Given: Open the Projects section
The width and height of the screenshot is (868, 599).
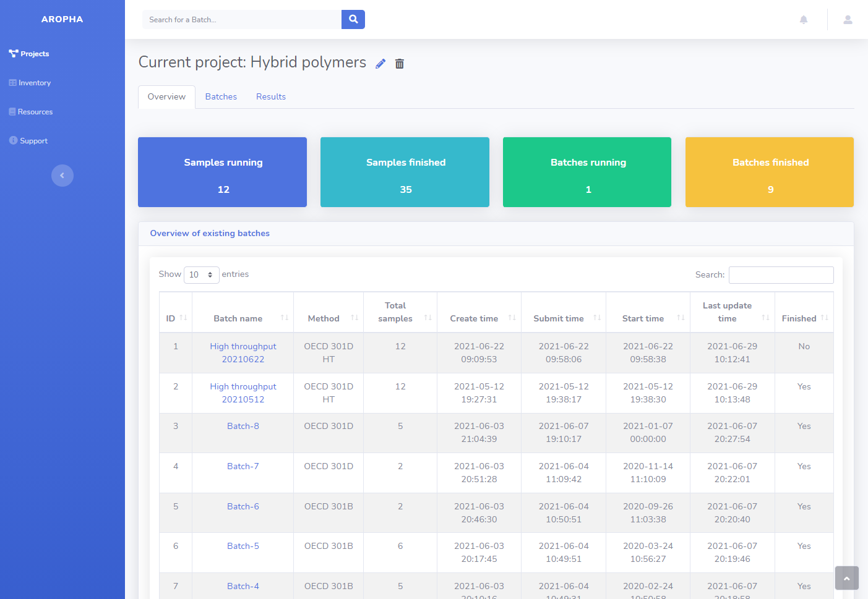Looking at the screenshot, I should pyautogui.click(x=33, y=53).
